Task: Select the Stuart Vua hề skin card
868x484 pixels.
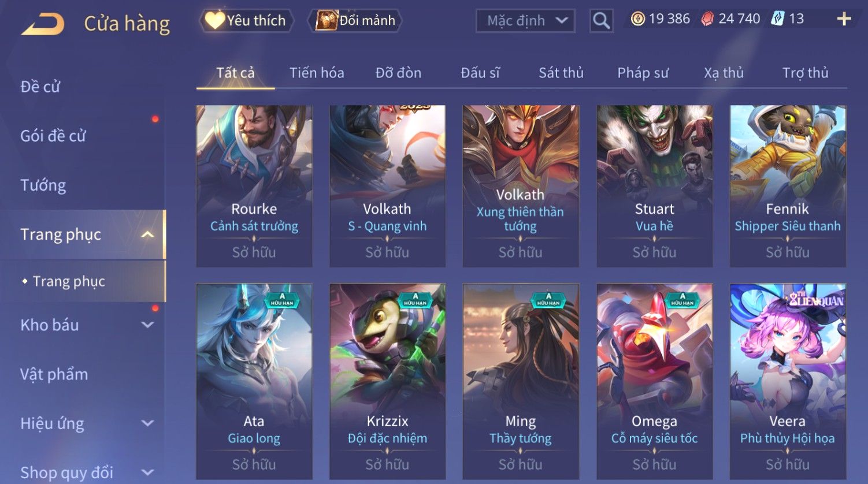Action: (x=654, y=186)
